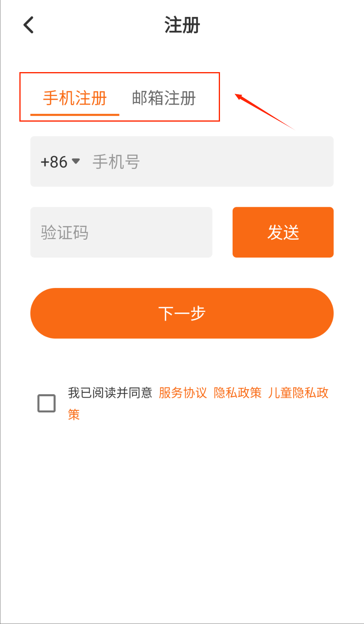Open the 隐私政策 link
364x624 pixels.
(237, 393)
